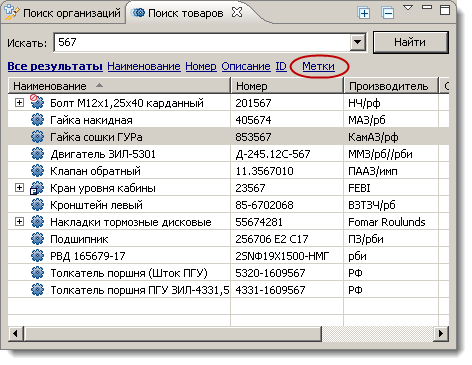Click the Найти button
This screenshot has height=365, width=472.
pyautogui.click(x=410, y=42)
